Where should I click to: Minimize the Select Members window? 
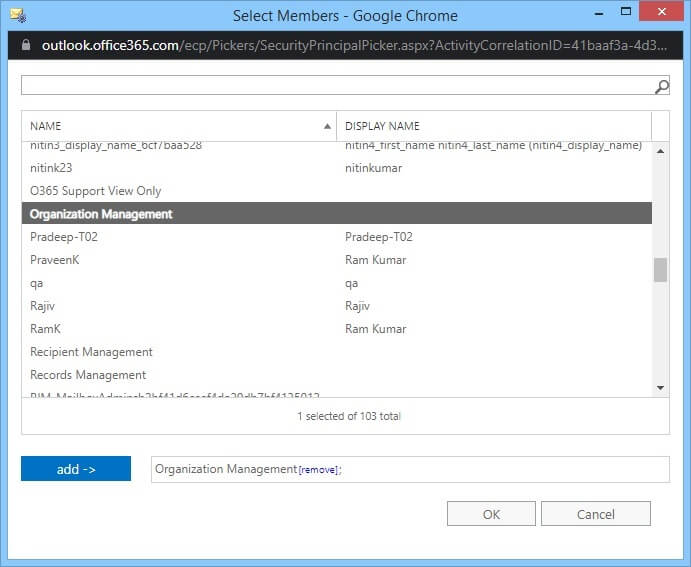click(599, 14)
